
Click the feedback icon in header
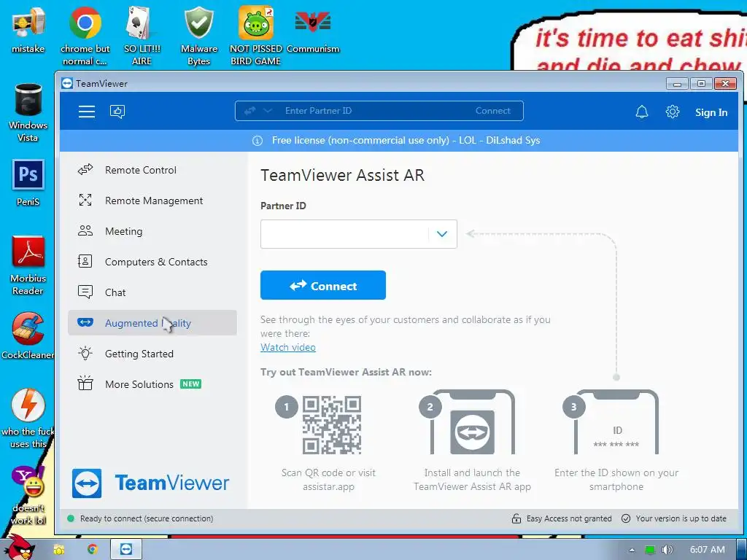click(117, 112)
